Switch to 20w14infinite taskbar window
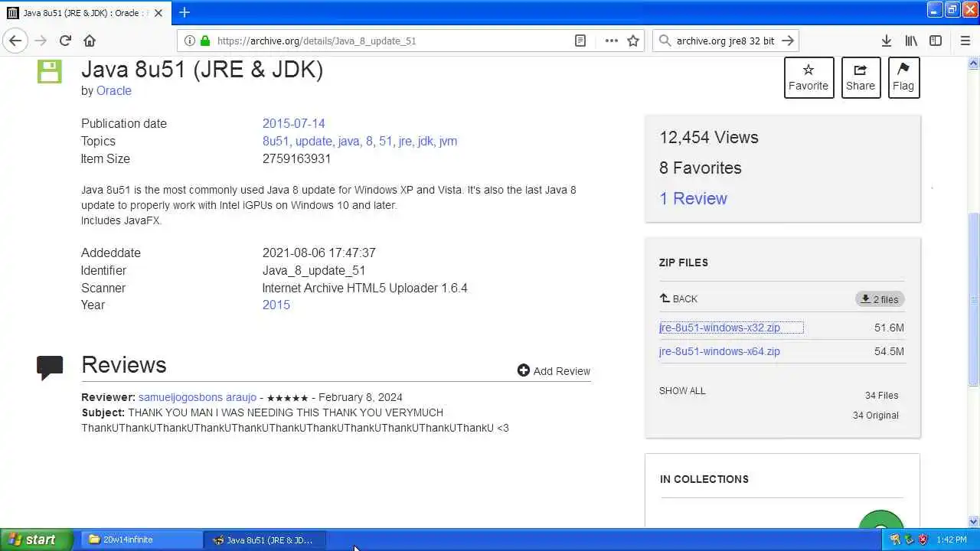Viewport: 980px width, 551px height. point(141,540)
